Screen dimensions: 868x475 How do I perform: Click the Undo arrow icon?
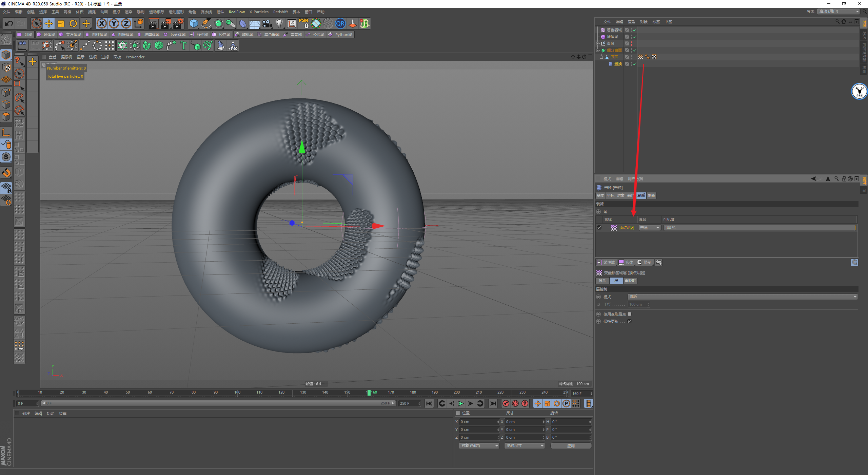point(9,23)
